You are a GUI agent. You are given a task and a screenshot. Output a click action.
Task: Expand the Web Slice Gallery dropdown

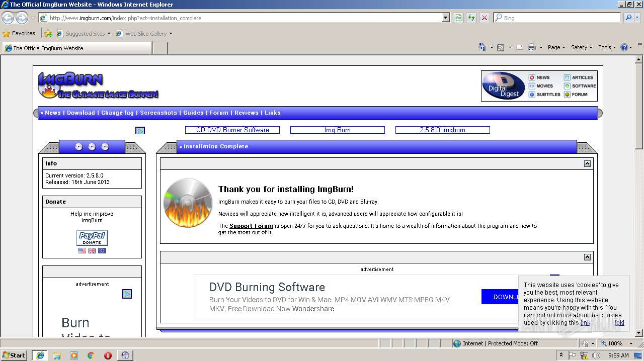(x=171, y=34)
